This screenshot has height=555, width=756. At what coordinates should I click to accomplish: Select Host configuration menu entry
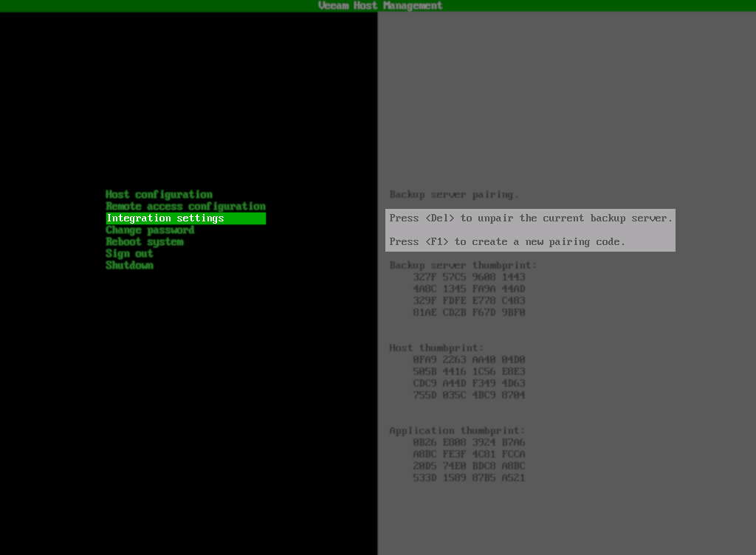160,194
